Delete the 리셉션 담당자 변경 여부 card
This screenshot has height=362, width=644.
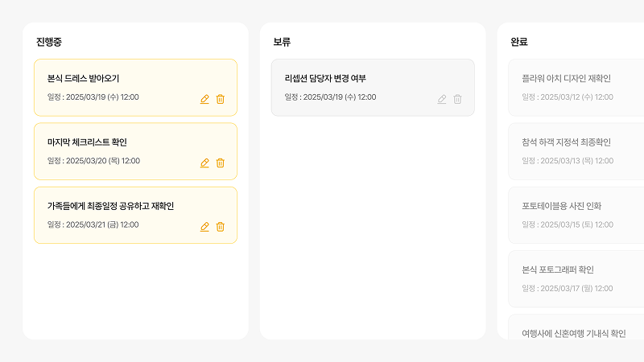click(x=457, y=99)
